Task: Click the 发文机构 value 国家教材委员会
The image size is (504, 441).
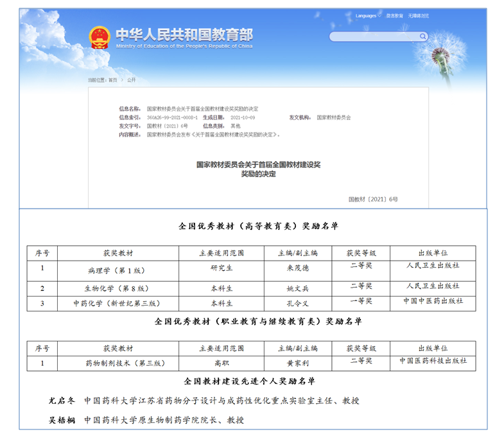Action: pos(334,117)
